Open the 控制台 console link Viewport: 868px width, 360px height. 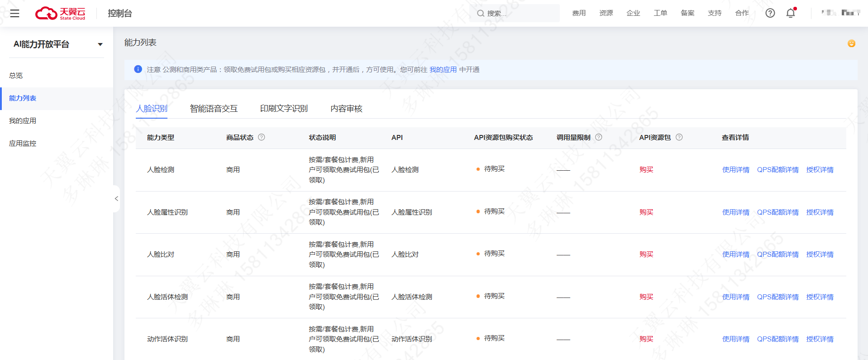pos(120,13)
